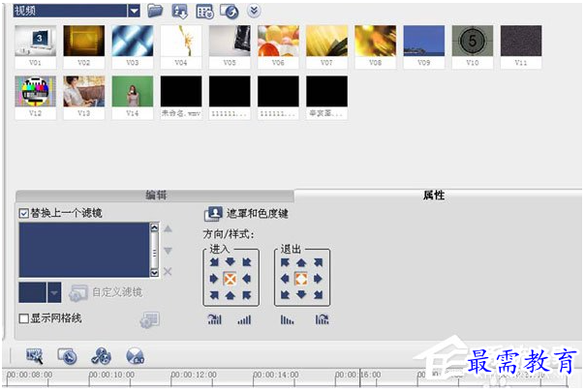Click inside the applied filters list box
Image resolution: width=585 pixels, height=392 pixels.
pyautogui.click(x=84, y=250)
